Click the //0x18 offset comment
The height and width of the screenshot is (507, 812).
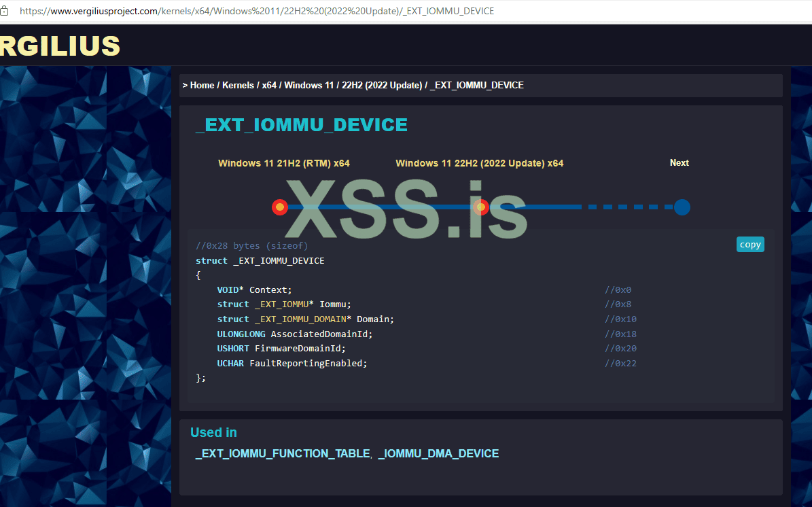click(620, 334)
